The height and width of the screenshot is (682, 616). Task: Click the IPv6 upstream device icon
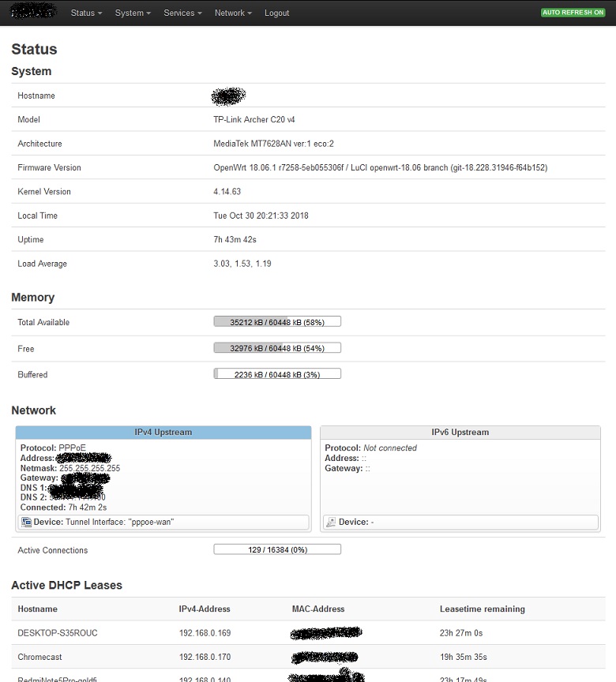331,522
